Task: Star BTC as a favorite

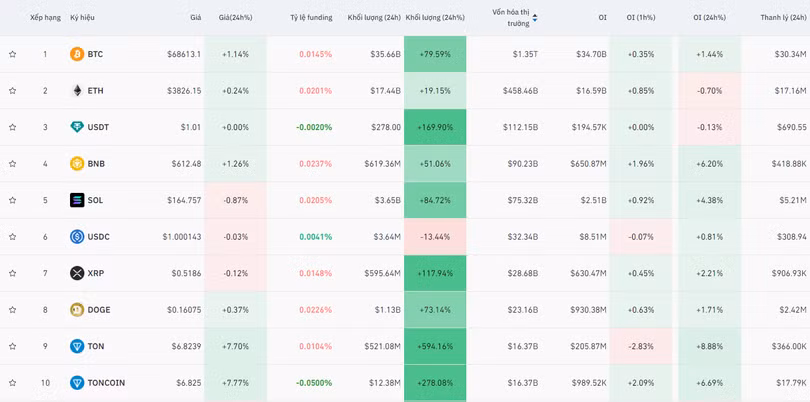Action: click(13, 54)
